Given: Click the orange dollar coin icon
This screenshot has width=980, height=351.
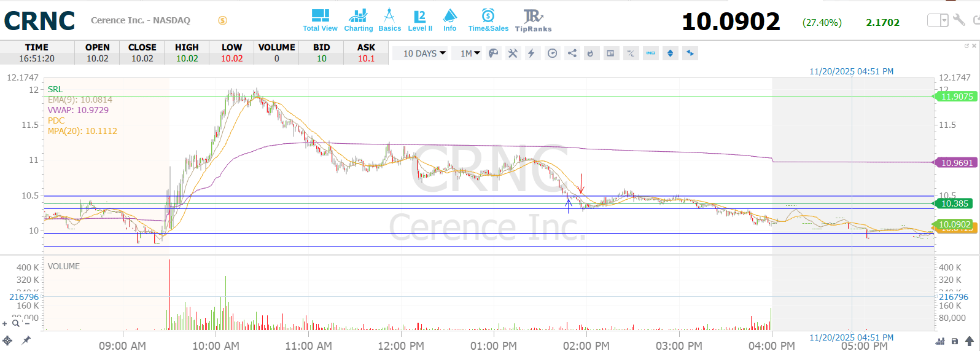Looking at the screenshot, I should pyautogui.click(x=222, y=20).
